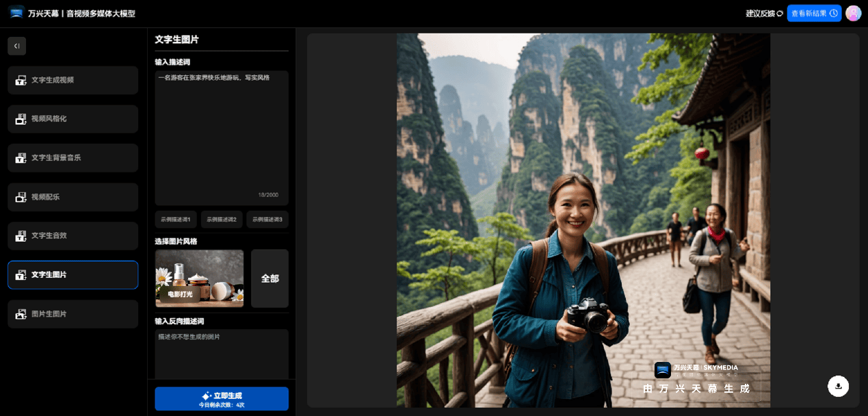Click the 文字生背景音乐 sidebar icon
Viewport: 868px width, 416px height.
click(21, 158)
